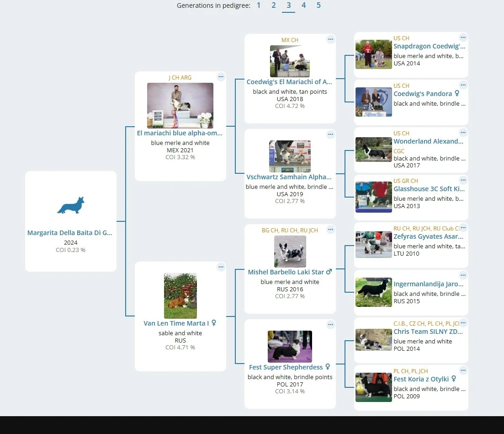Click the 'COI 3.14 %' value
504x434 pixels.
(290, 391)
